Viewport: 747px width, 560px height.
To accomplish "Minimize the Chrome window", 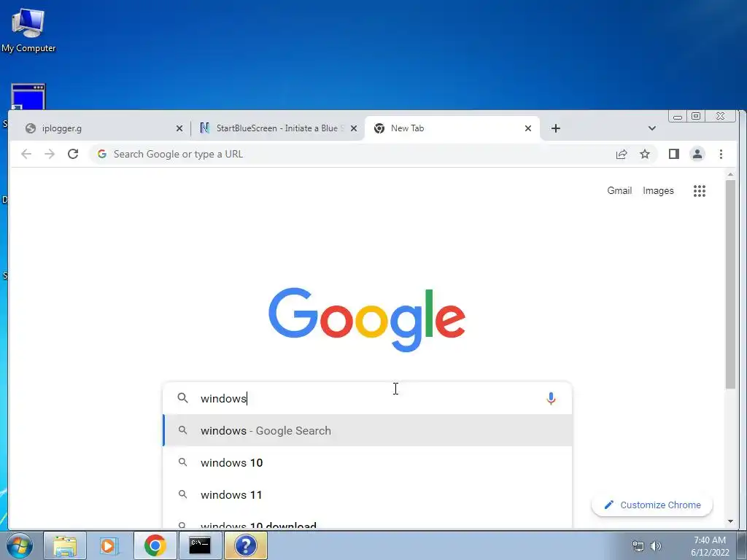I will click(678, 116).
